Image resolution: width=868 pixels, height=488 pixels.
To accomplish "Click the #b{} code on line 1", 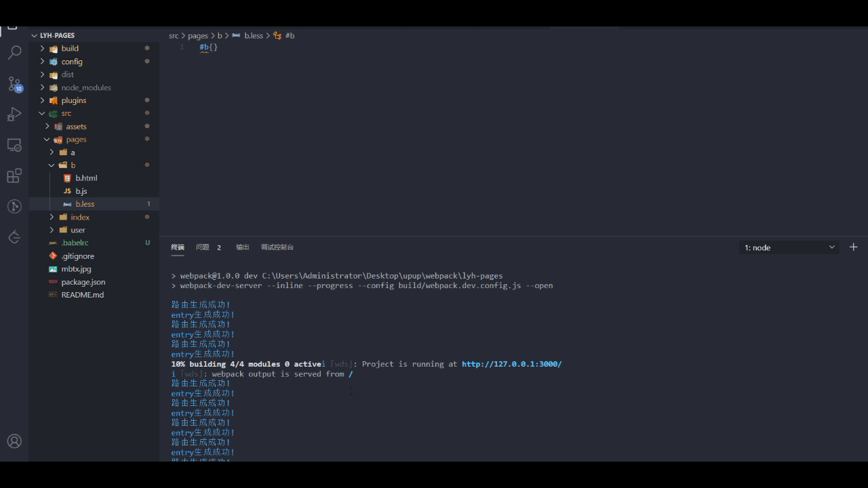I will pos(209,47).
